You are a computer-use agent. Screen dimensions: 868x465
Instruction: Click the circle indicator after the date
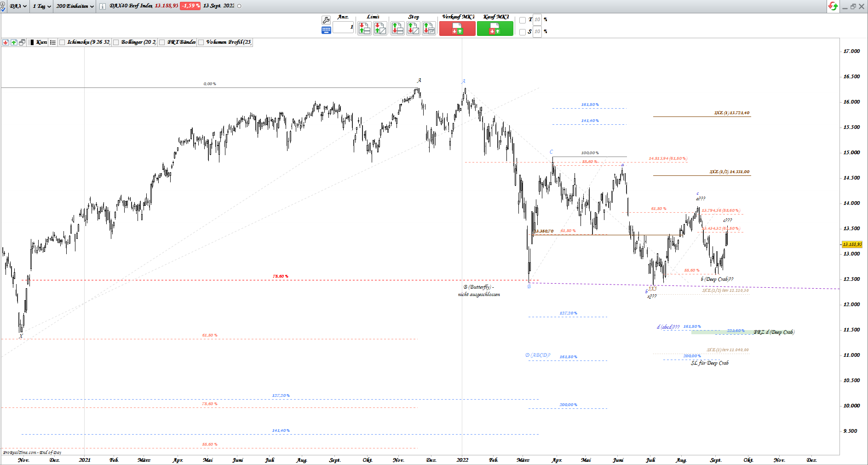click(239, 6)
